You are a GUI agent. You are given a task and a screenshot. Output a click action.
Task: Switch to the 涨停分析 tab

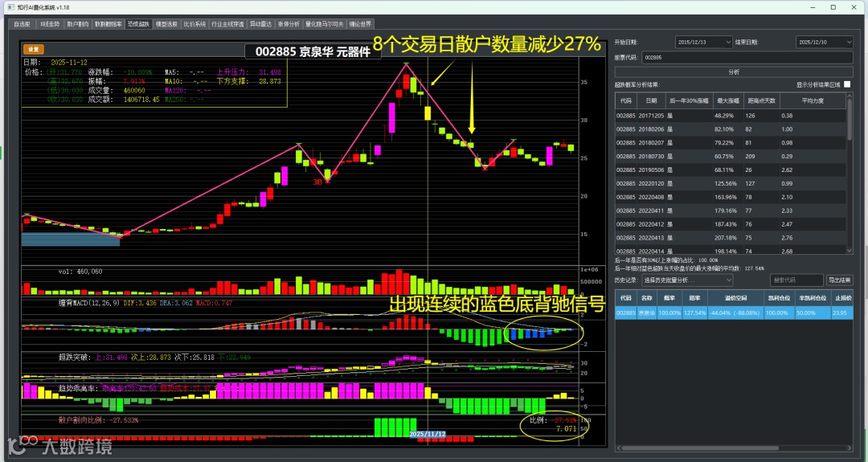(289, 24)
